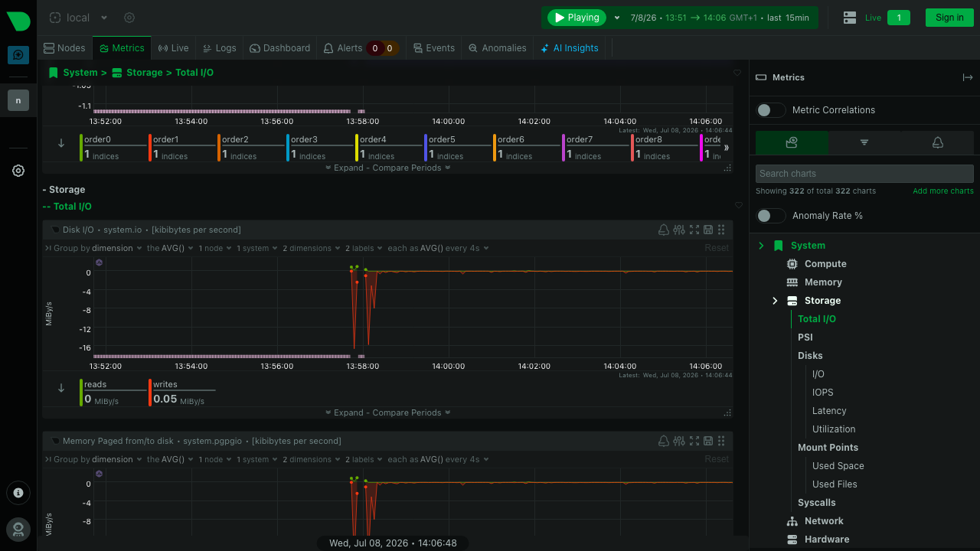The image size is (980, 551).
Task: Expand Disk I/O chart to fullscreen
Action: [694, 230]
